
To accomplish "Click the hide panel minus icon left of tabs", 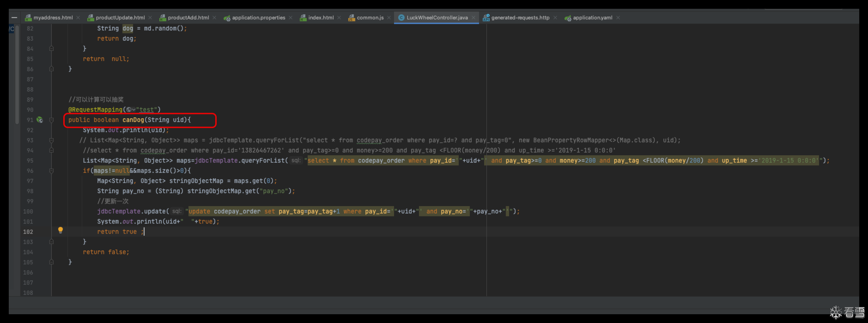I will coord(14,18).
